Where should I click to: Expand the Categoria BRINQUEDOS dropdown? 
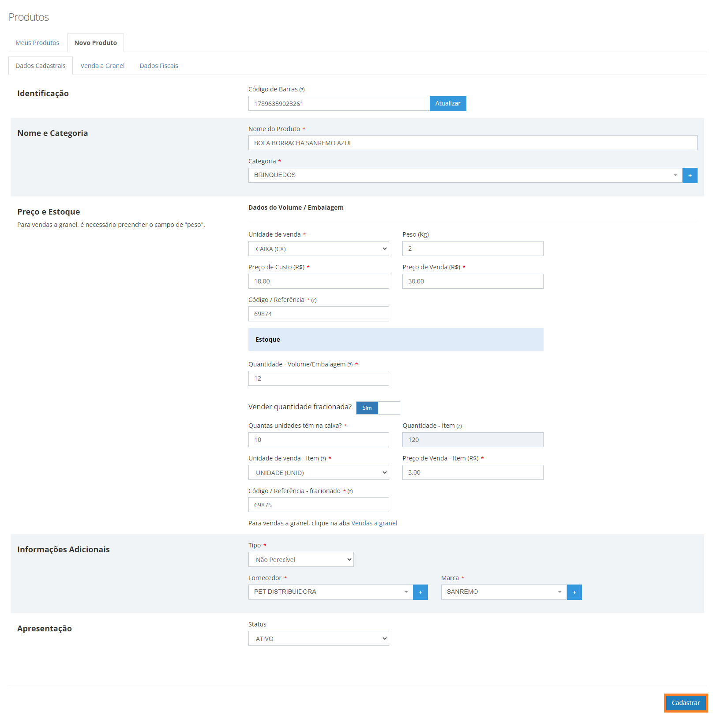pos(465,175)
